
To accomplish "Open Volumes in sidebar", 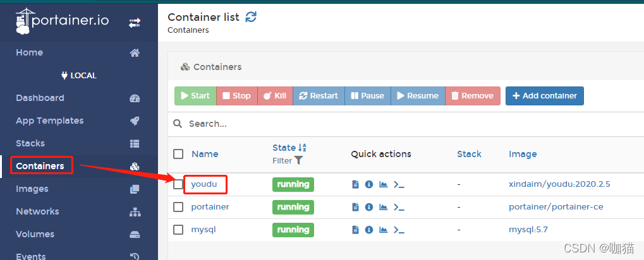I will click(35, 234).
